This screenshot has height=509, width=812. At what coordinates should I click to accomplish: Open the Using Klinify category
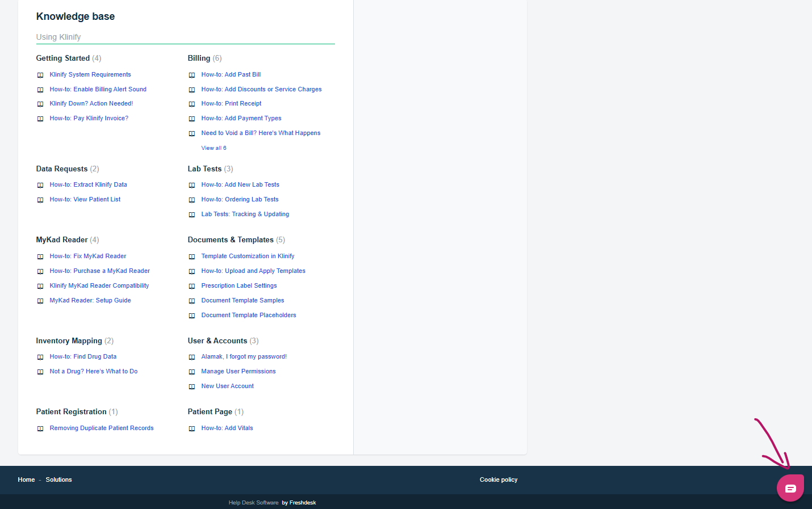pos(58,37)
